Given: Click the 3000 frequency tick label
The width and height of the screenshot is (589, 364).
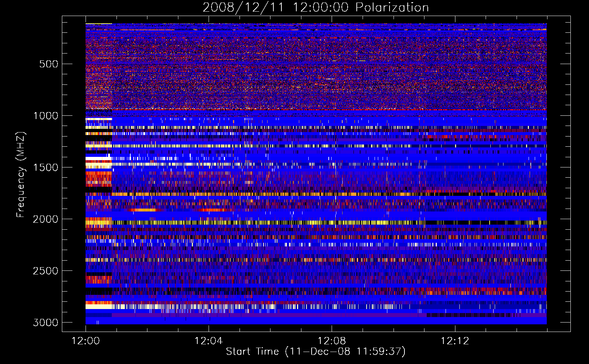Looking at the screenshot, I should coord(46,323).
